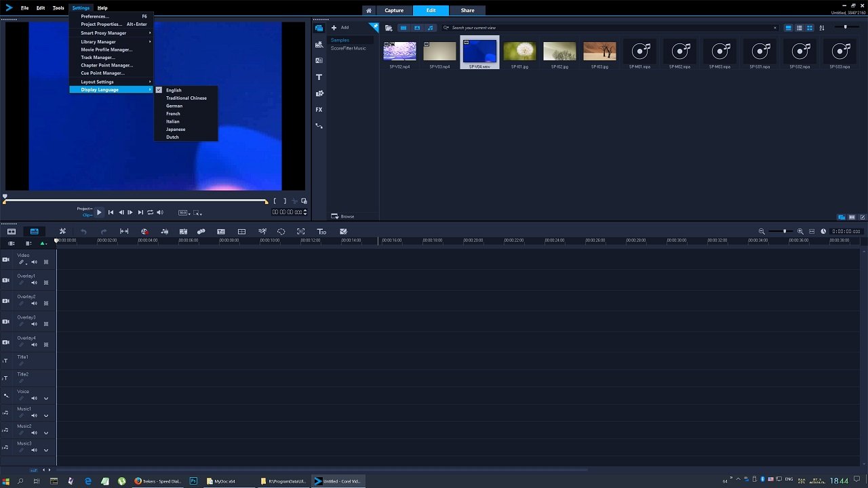This screenshot has height=488, width=868.
Task: Click the Browse button
Action: [342, 216]
